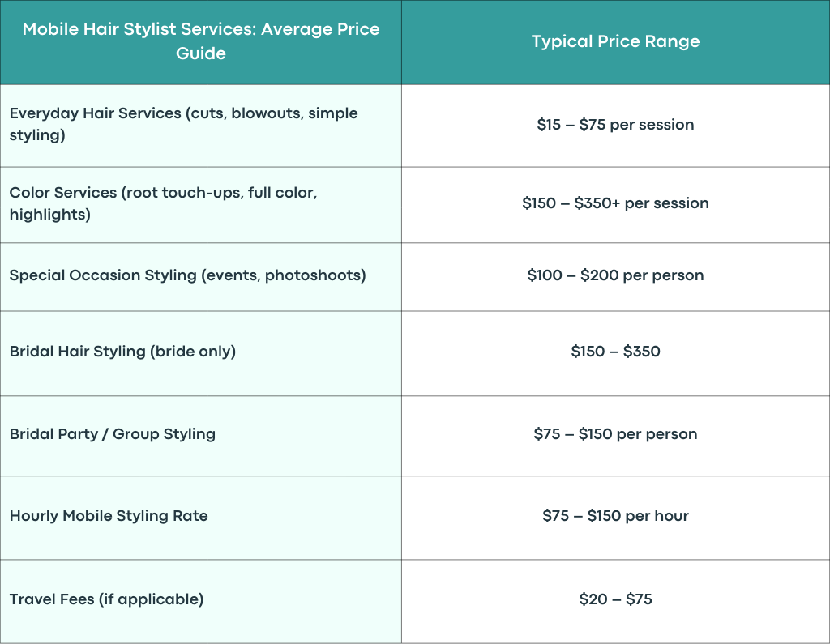This screenshot has width=830, height=644.
Task: Click 'highlights)' text in Color Services row
Action: tap(50, 215)
